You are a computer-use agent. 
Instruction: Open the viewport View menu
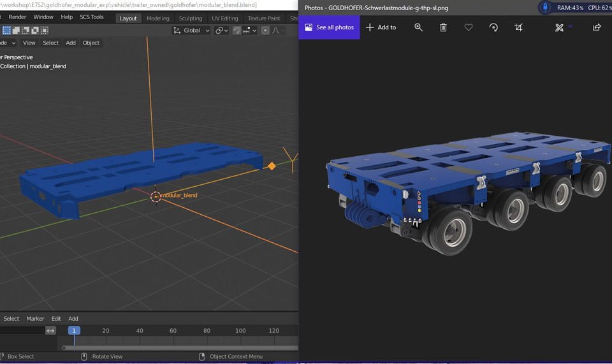tap(29, 43)
